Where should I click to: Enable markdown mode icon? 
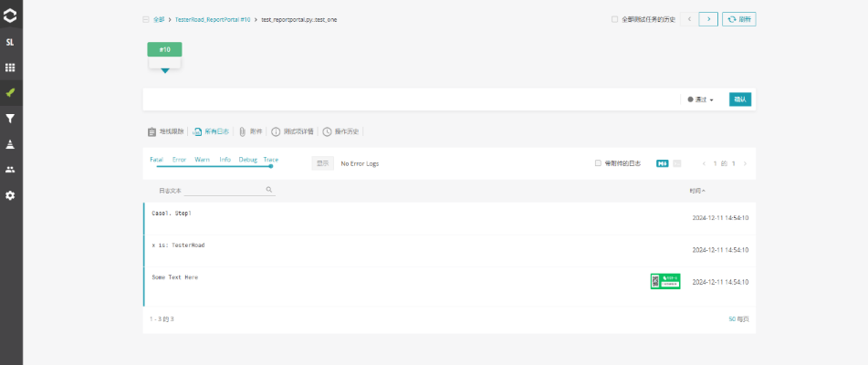click(662, 163)
